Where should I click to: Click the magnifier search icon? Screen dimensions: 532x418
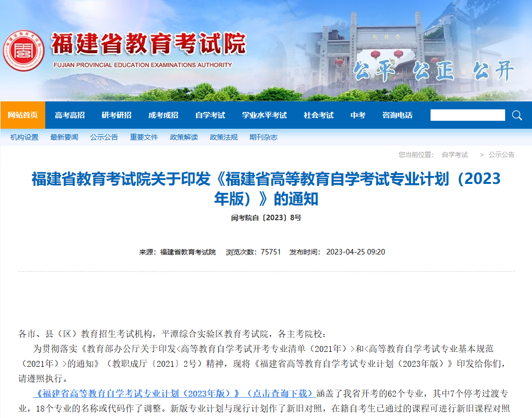pyautogui.click(x=517, y=115)
